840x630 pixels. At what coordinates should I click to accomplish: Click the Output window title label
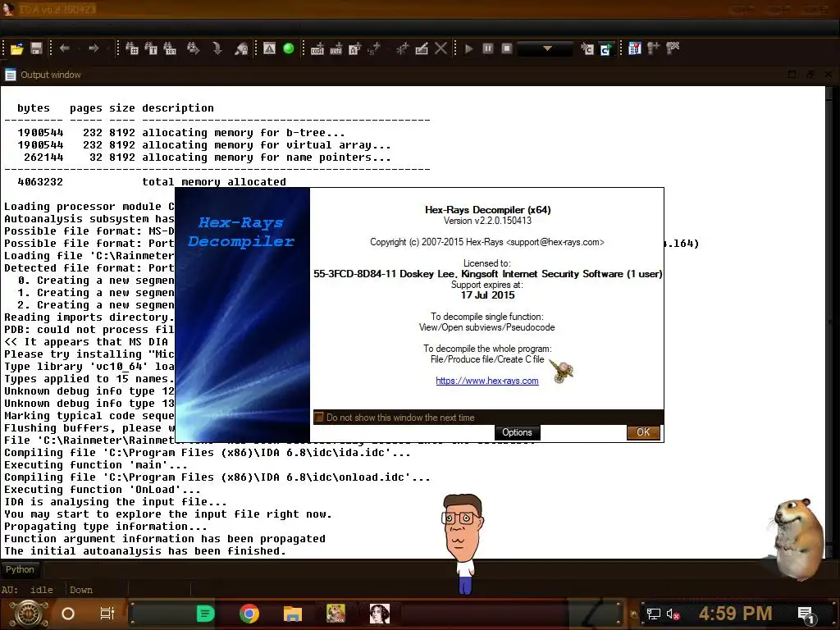pyautogui.click(x=50, y=75)
